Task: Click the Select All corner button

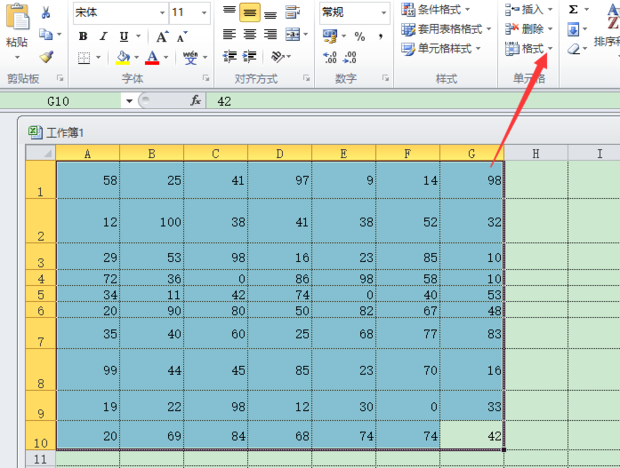Action: pos(41,153)
